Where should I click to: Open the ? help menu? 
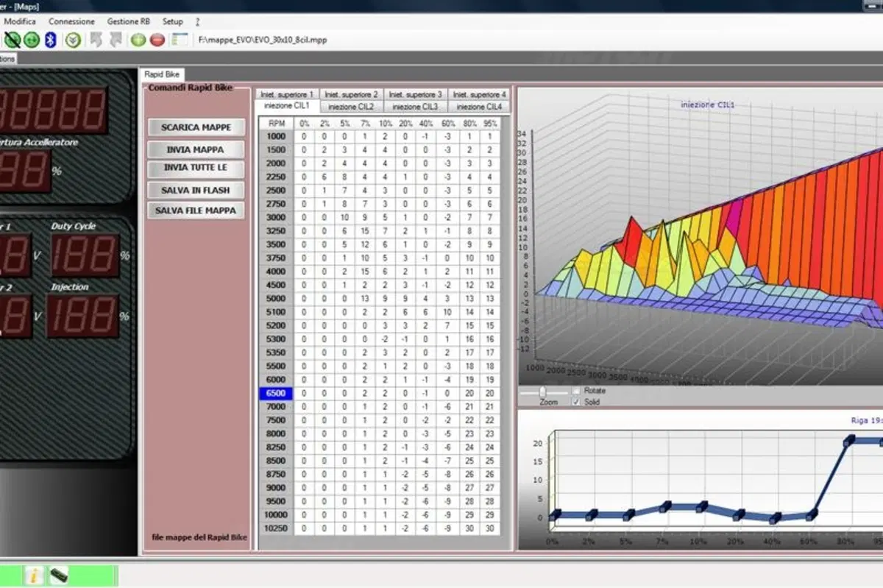pyautogui.click(x=198, y=21)
